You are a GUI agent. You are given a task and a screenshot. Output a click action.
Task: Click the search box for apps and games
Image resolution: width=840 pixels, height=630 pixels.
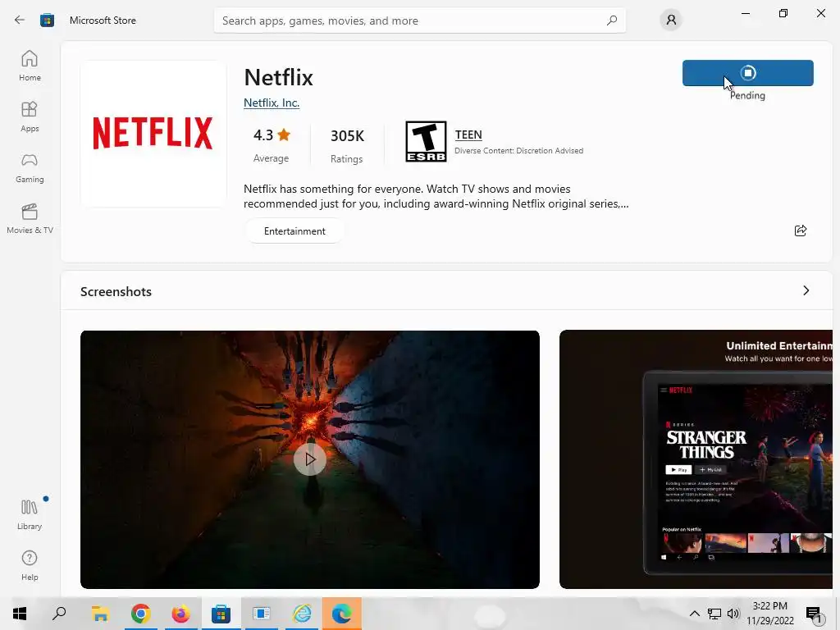coord(419,21)
